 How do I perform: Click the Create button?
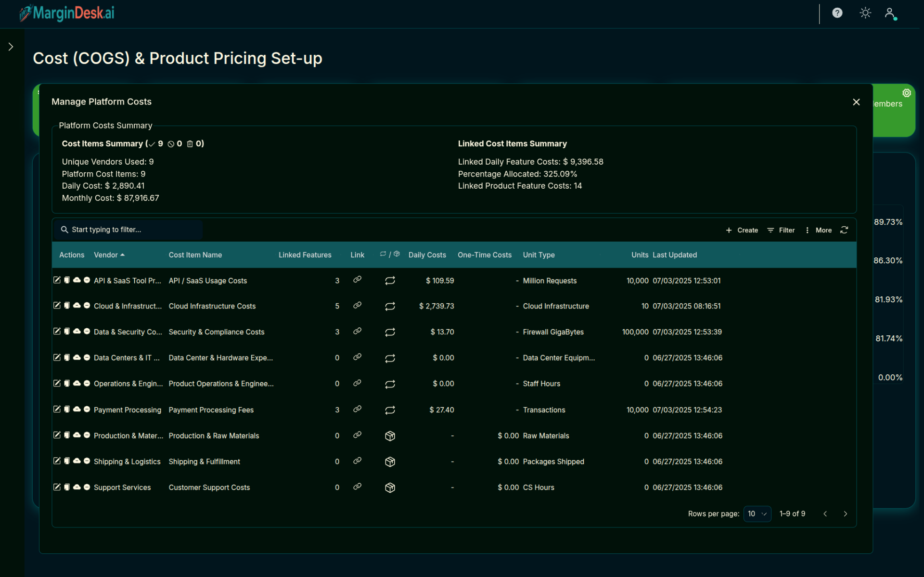[742, 230]
